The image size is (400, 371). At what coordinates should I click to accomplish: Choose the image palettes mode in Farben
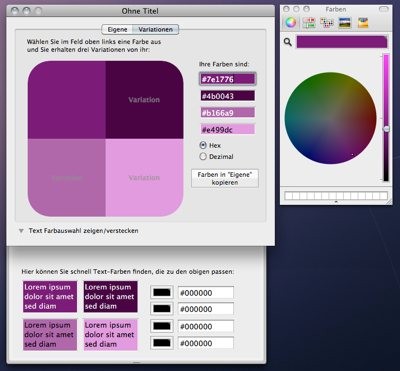345,23
